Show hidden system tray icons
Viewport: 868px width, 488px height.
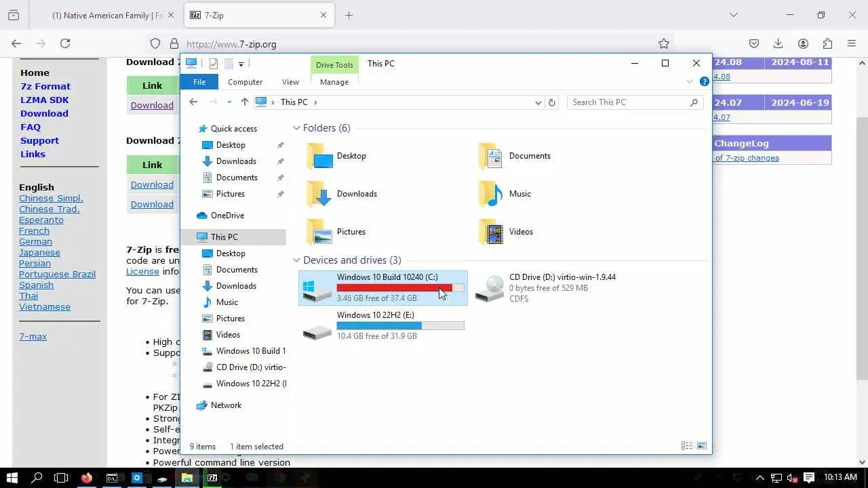759,478
